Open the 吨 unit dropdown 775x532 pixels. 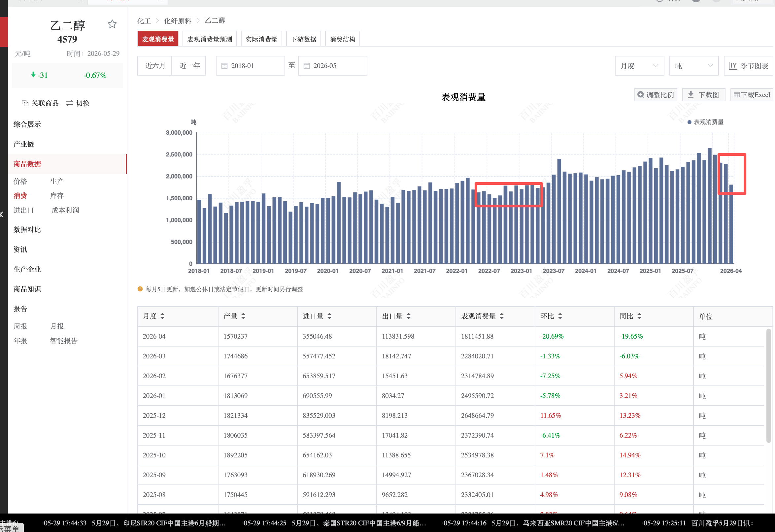coord(693,66)
